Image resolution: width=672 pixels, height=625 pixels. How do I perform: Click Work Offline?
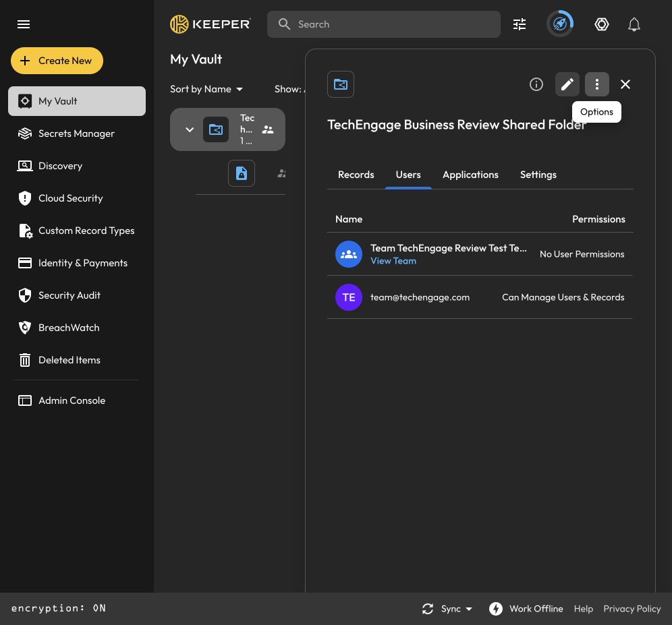tap(536, 609)
